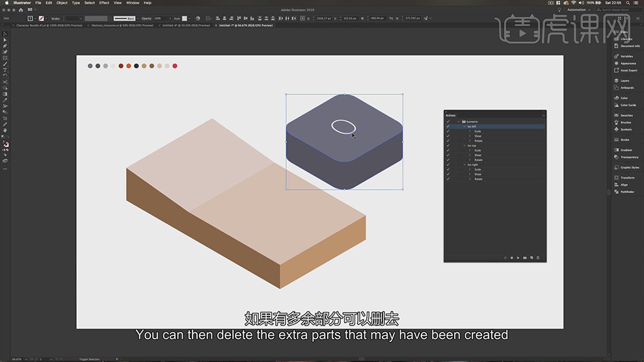Image resolution: width=644 pixels, height=362 pixels.
Task: Click Create New Action icon in Actions panel
Action: 531,258
